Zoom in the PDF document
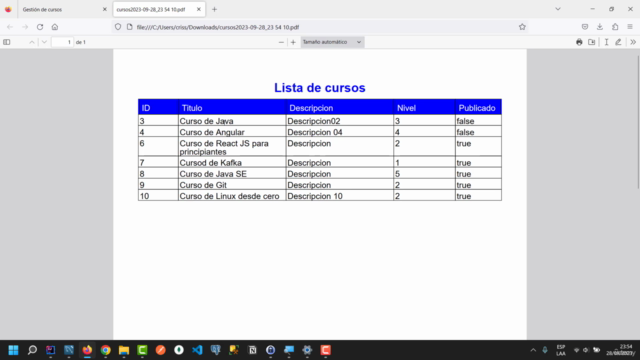This screenshot has width=640, height=360. click(x=293, y=42)
